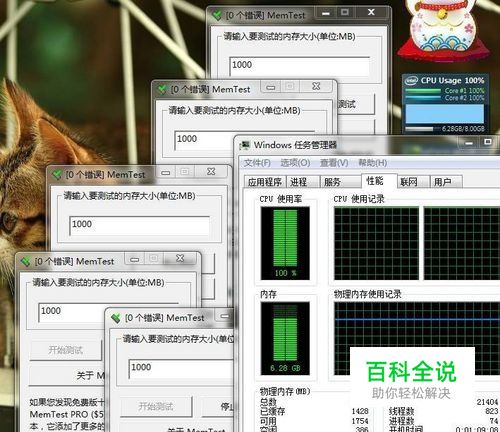
Task: Click the '线程数' label
Action: tap(401, 411)
